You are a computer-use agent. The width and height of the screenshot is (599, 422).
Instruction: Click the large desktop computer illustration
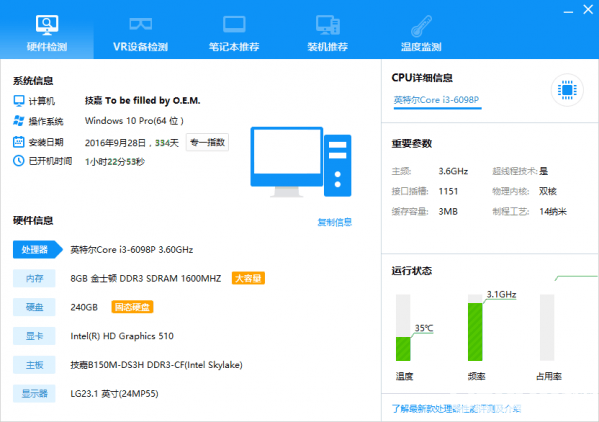301,162
